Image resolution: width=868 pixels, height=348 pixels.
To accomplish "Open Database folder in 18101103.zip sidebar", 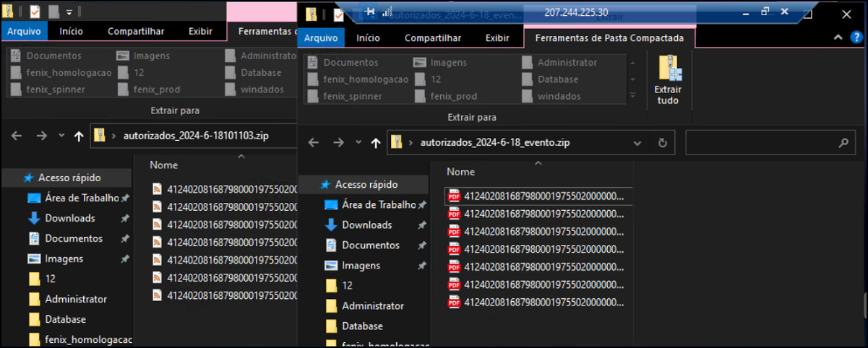I will pos(57,319).
